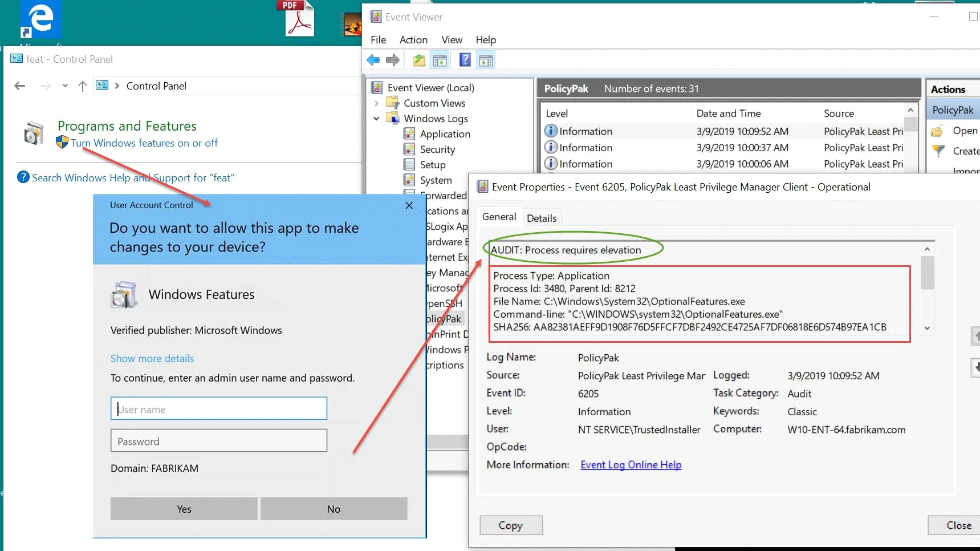Collapse the Windows Logs tree node
Viewport: 980px width, 551px height.
coord(376,119)
